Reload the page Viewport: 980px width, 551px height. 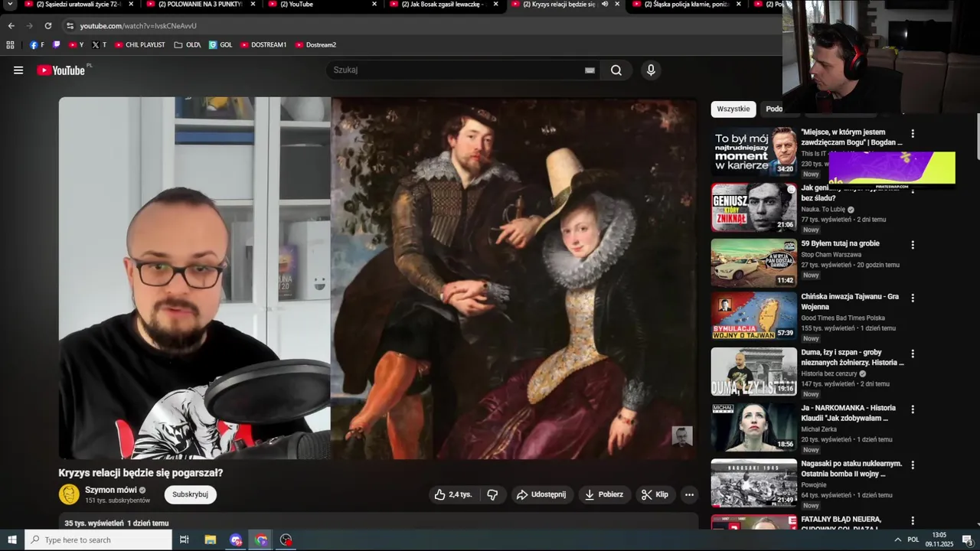(47, 26)
